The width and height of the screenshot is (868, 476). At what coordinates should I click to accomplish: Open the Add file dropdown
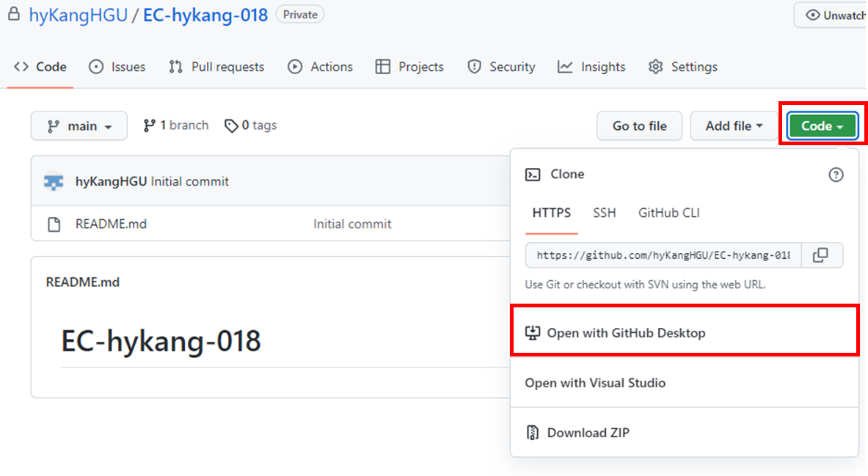734,126
